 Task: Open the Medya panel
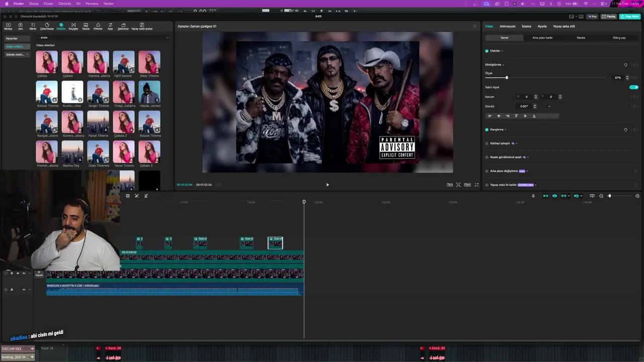coord(8,26)
